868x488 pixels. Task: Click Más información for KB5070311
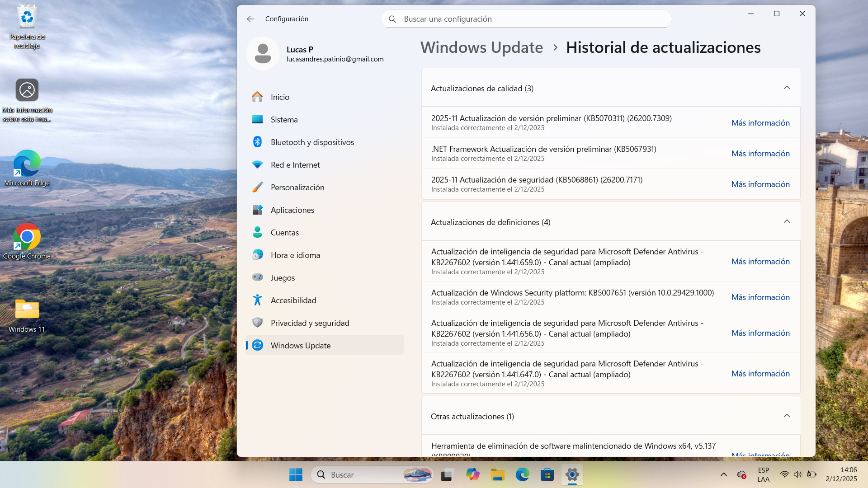click(760, 123)
